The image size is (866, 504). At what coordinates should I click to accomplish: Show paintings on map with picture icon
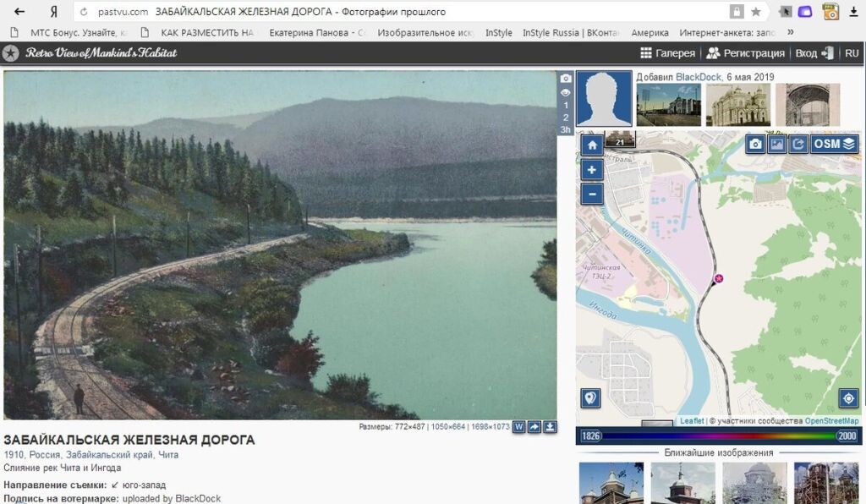(x=776, y=144)
